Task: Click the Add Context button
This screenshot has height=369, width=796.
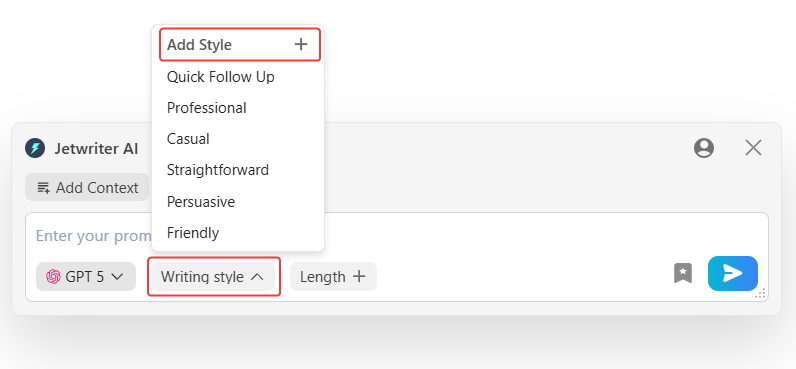Action: coord(87,187)
